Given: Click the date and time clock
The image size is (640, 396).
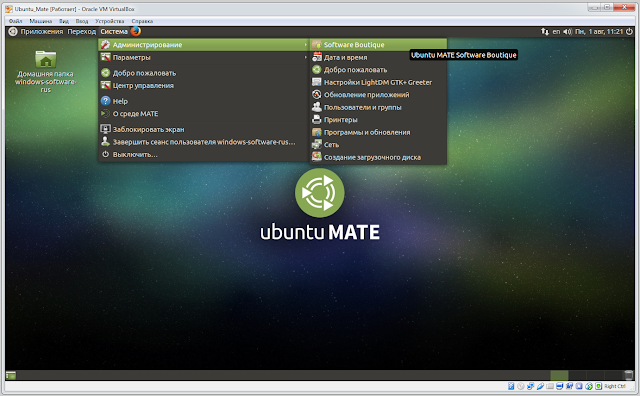Looking at the screenshot, I should tap(599, 31).
